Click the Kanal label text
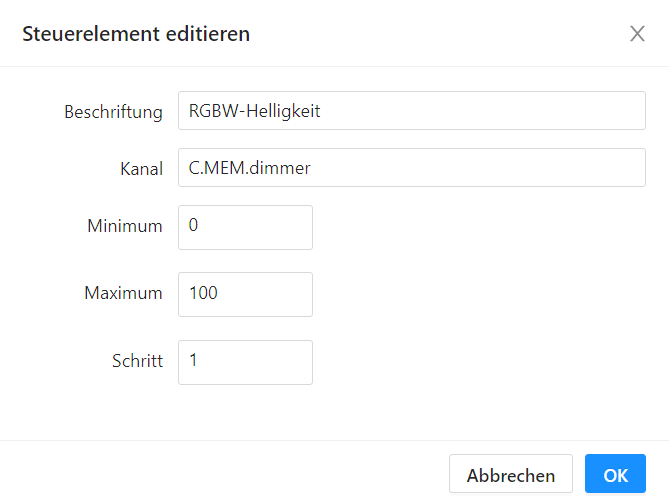The image size is (669, 503). (x=140, y=169)
